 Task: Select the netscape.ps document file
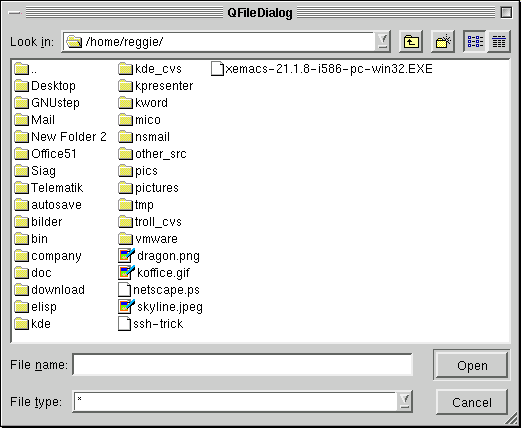[159, 290]
